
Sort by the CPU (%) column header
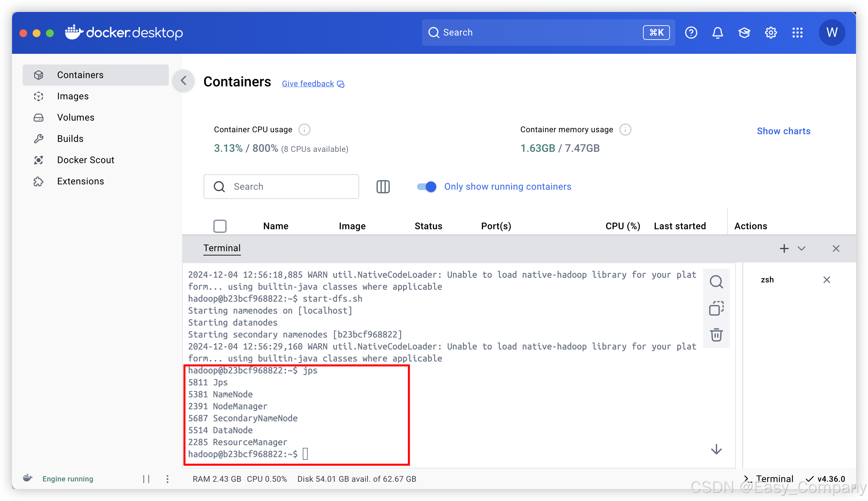[x=623, y=226]
